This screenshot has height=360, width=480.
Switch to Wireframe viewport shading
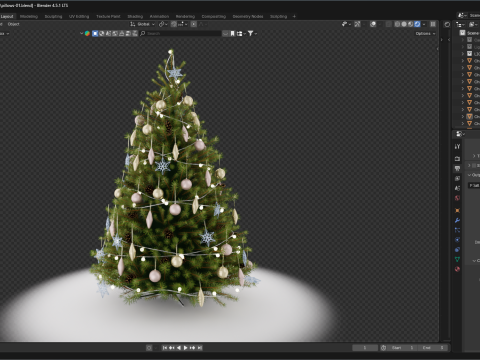pyautogui.click(x=397, y=24)
